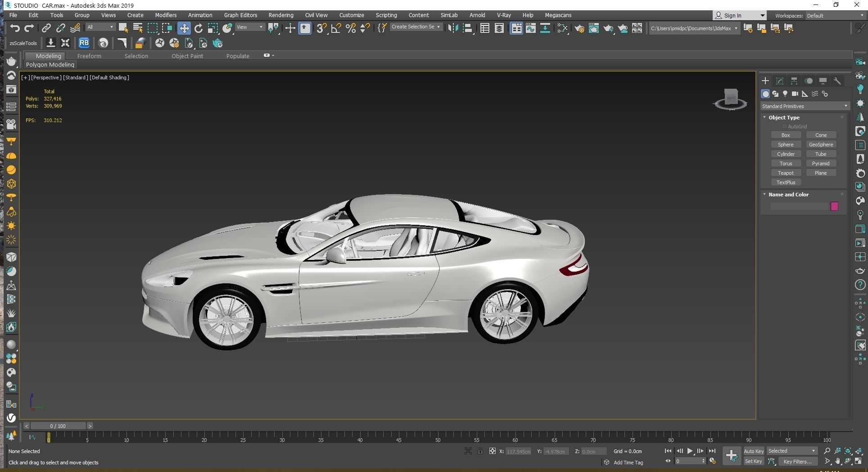Switch to the Object Paint ribbon tab
The image size is (868, 472).
pos(187,56)
